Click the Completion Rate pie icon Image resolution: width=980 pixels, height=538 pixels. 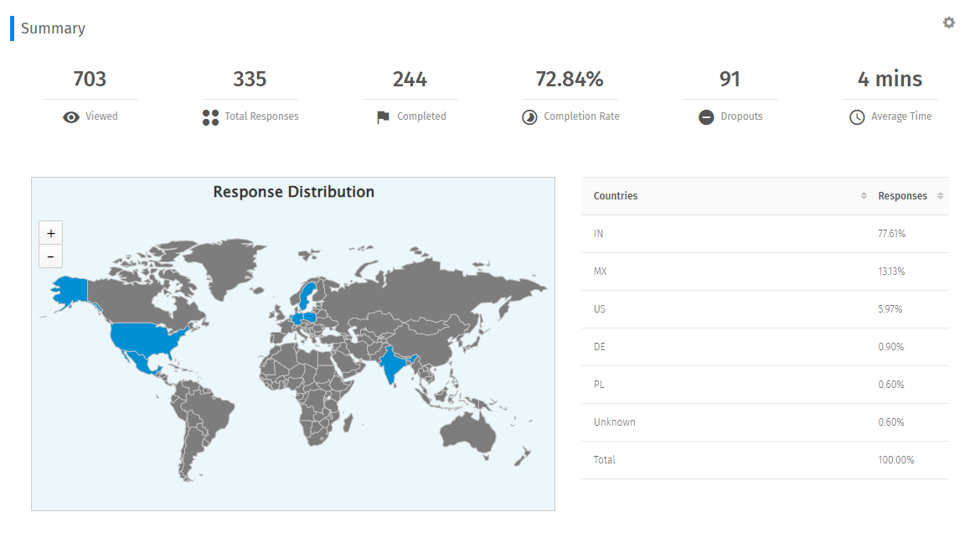(529, 117)
